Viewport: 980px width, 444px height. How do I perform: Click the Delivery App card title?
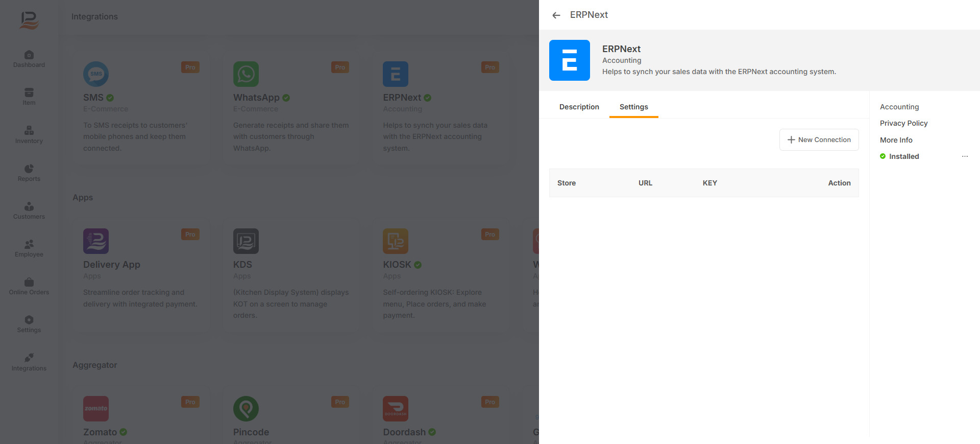[x=112, y=265]
